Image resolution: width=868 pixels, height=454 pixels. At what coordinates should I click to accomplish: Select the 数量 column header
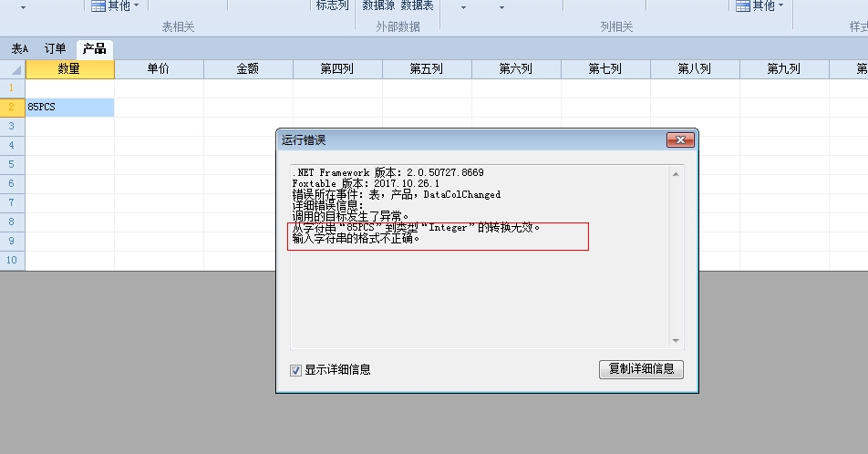coord(69,68)
